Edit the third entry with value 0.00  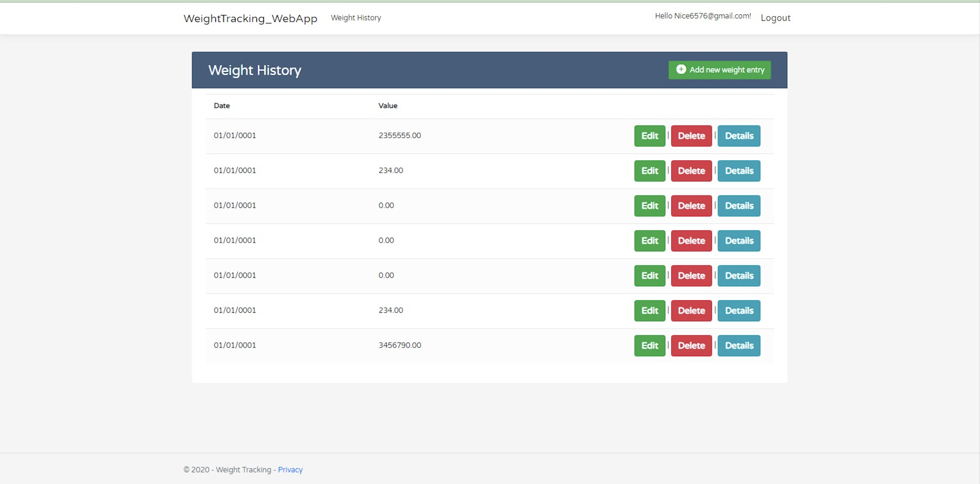click(x=649, y=206)
